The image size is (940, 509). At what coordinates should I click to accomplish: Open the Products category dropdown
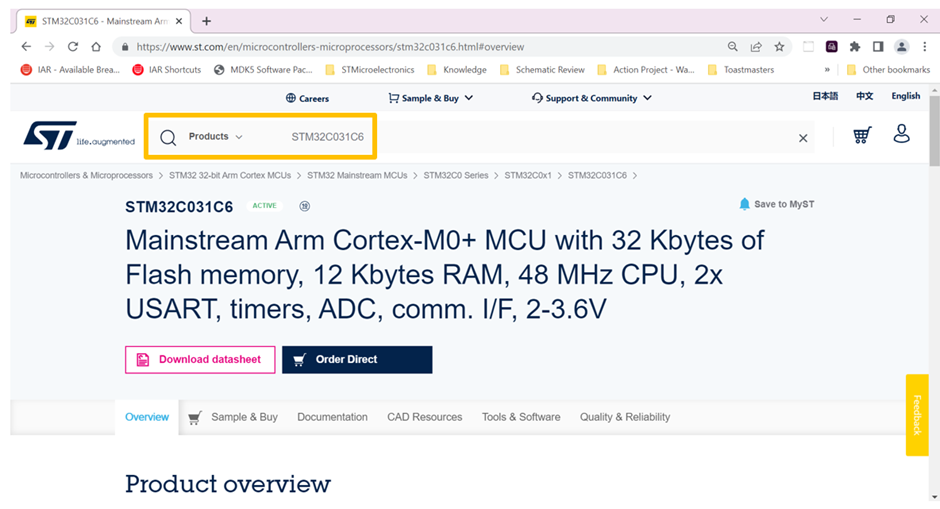(215, 137)
